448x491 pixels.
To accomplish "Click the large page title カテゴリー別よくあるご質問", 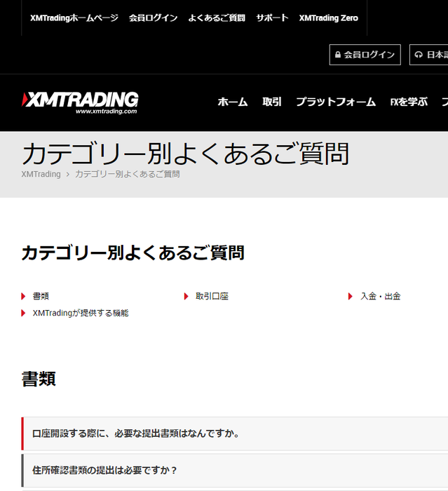I will pyautogui.click(x=185, y=154).
